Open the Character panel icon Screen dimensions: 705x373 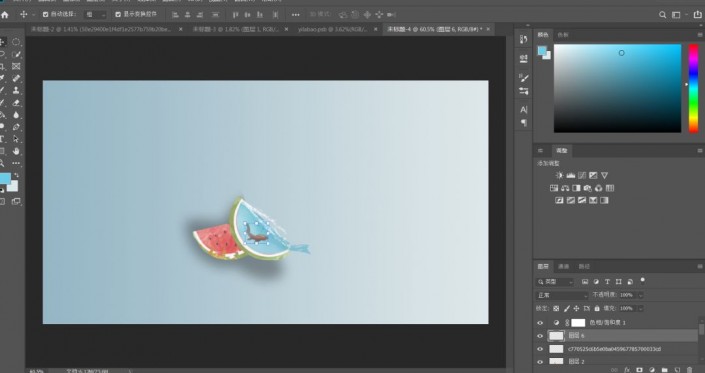pyautogui.click(x=523, y=109)
